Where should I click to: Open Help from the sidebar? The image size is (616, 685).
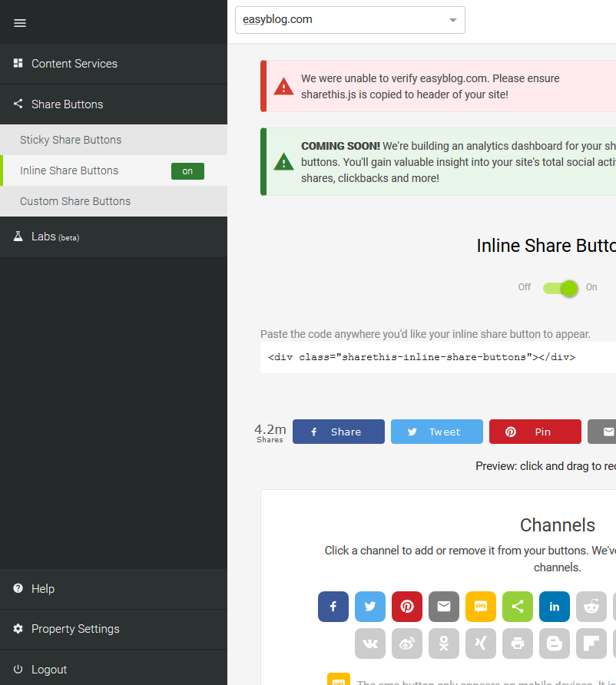click(114, 589)
